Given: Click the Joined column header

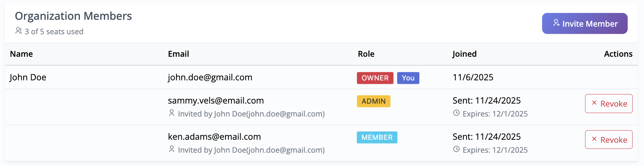Looking at the screenshot, I should click(464, 54).
